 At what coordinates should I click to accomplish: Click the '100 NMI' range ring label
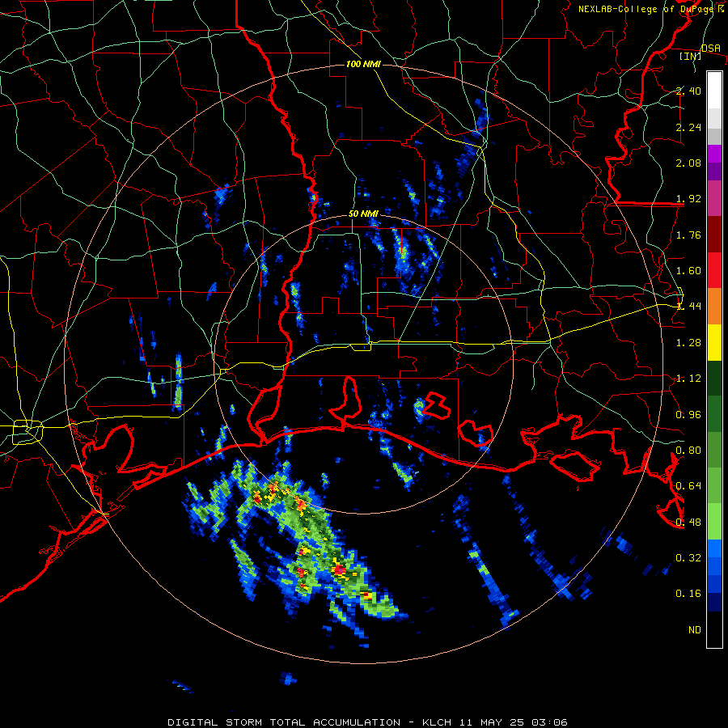[x=363, y=64]
